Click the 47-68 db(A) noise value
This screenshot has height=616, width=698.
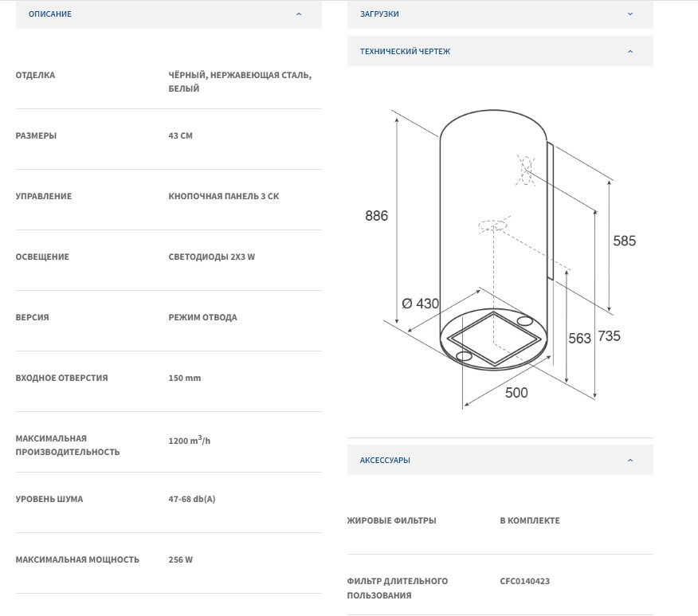(x=192, y=500)
